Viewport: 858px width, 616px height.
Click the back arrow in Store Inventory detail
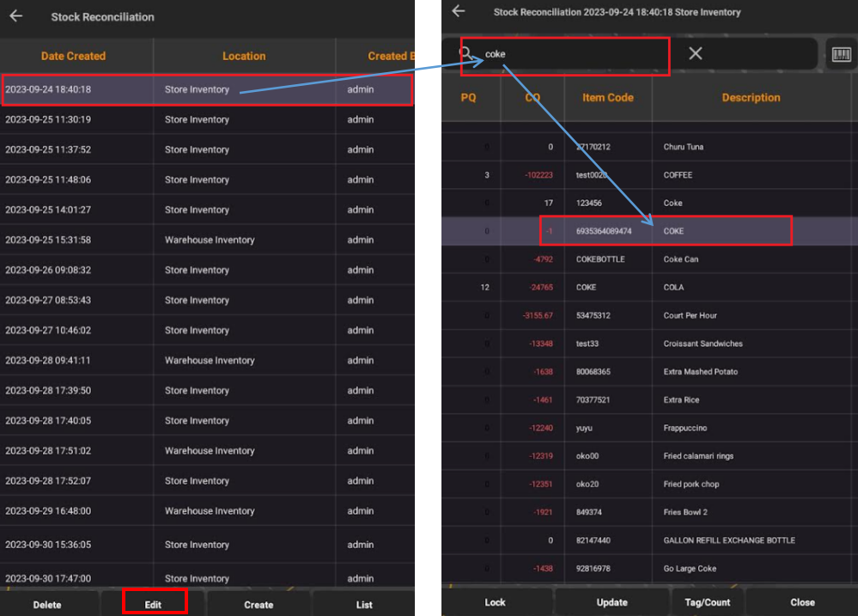click(458, 11)
